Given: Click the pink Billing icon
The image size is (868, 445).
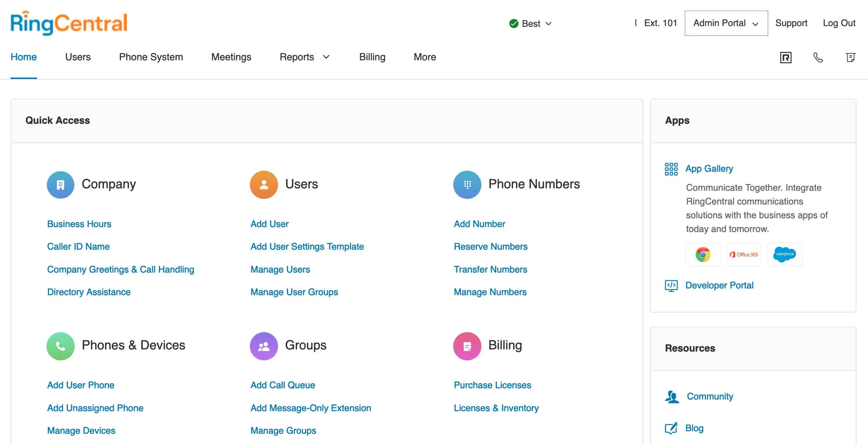Looking at the screenshot, I should pyautogui.click(x=467, y=346).
